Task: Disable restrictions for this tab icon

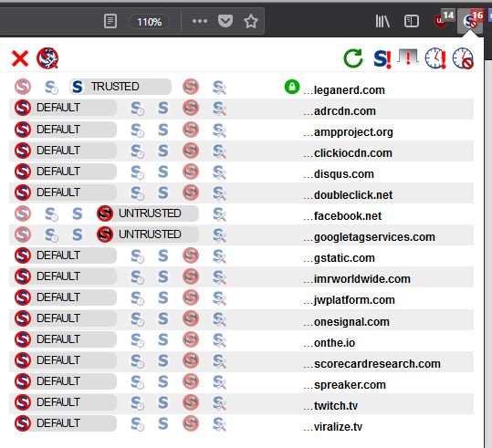Action: [408, 57]
